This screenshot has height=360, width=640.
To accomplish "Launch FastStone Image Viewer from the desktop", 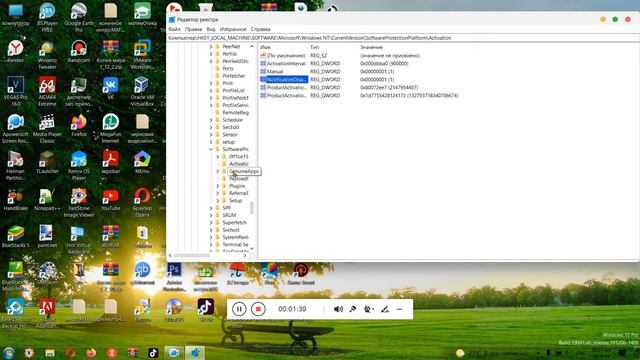I will point(79,202).
